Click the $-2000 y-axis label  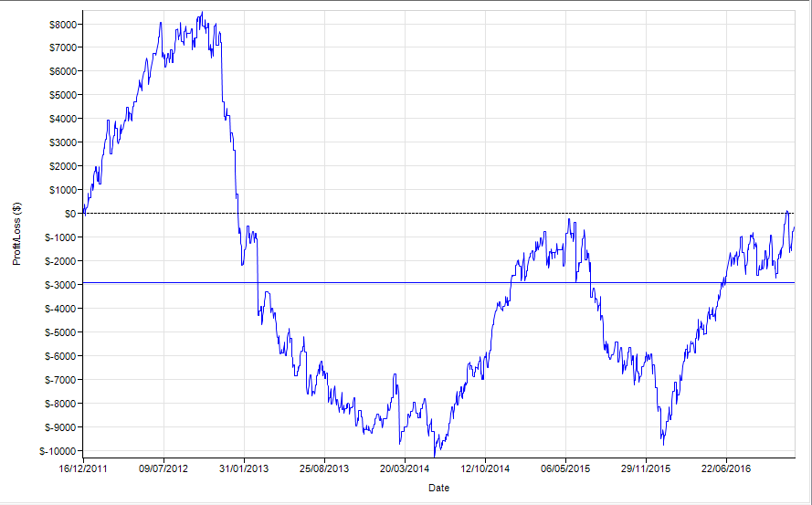coord(61,261)
